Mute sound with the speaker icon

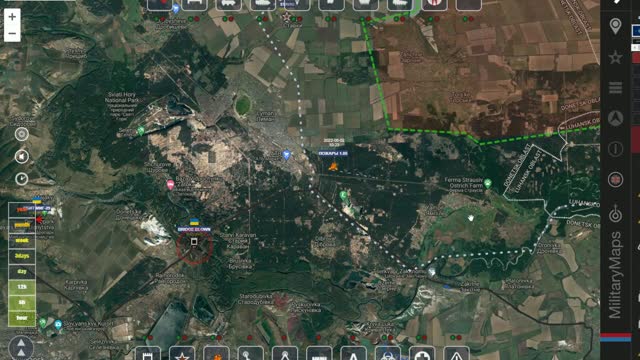pos(22,156)
